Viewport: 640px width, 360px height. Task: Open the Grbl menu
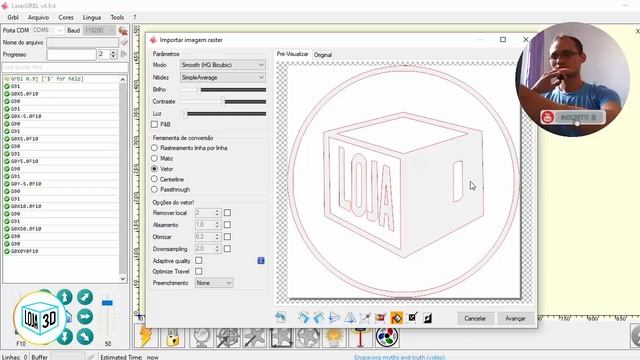point(13,18)
